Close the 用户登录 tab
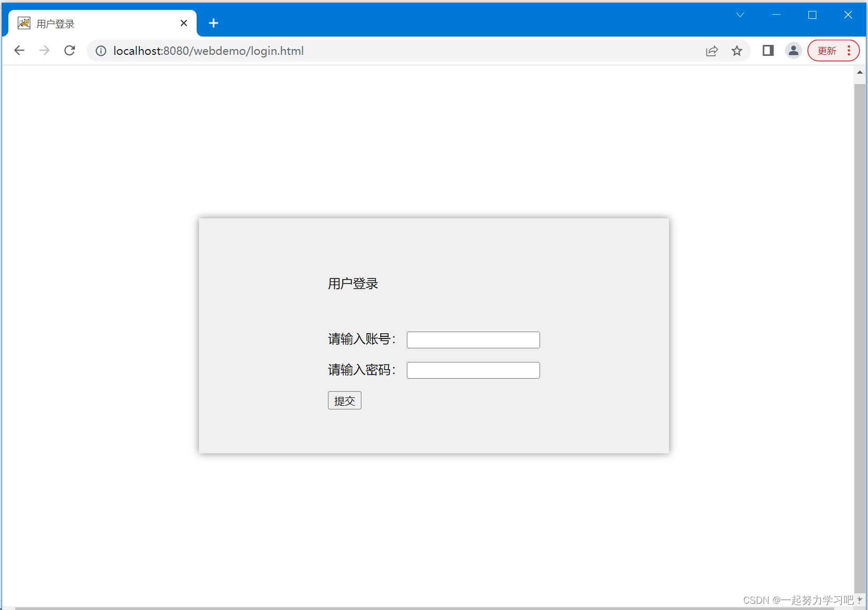 pyautogui.click(x=184, y=23)
